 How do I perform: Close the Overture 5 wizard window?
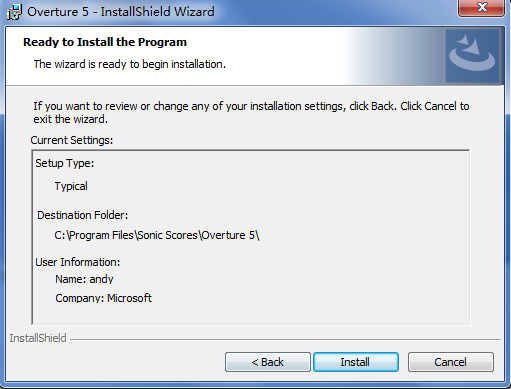482,7
